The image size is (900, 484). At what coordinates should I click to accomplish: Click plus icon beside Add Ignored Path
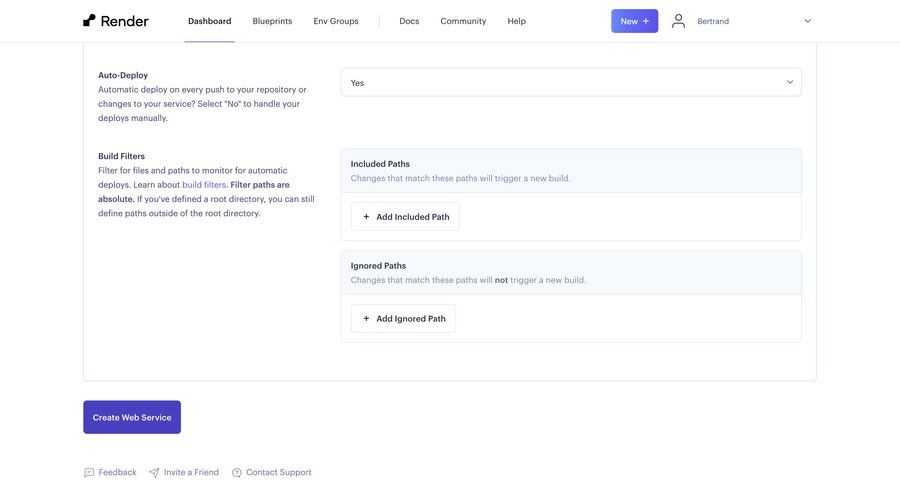(366, 319)
